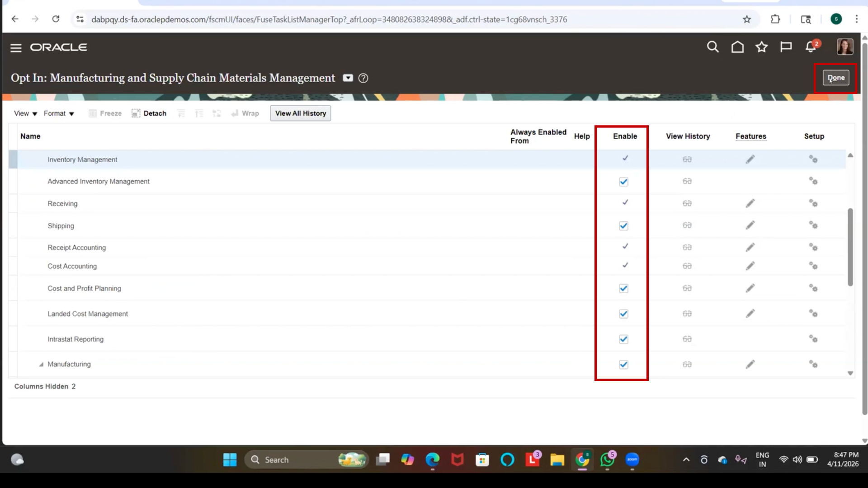Edit features pencil for Shipping
This screenshot has width=868, height=488.
(x=750, y=225)
